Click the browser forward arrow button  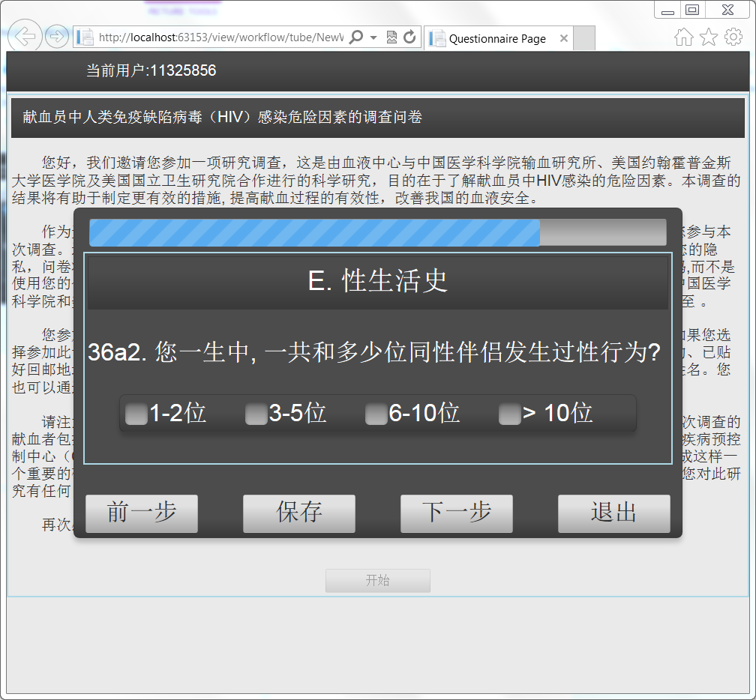pos(56,36)
